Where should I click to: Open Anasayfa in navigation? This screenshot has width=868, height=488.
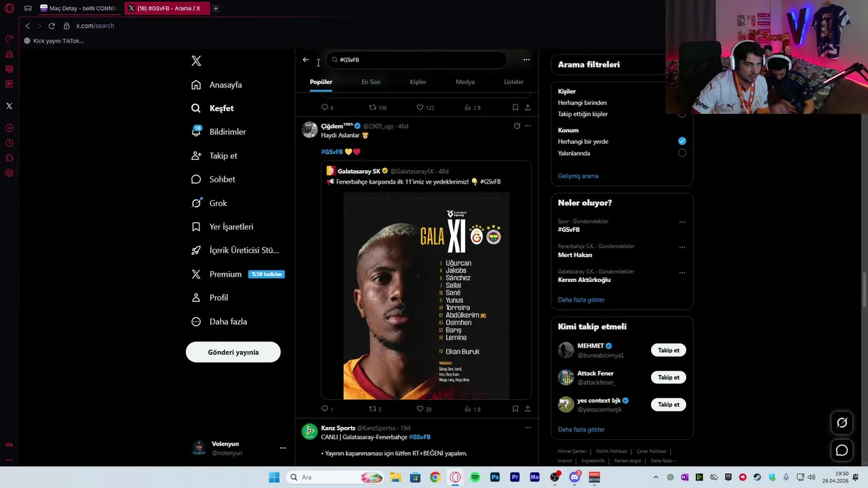[217, 85]
